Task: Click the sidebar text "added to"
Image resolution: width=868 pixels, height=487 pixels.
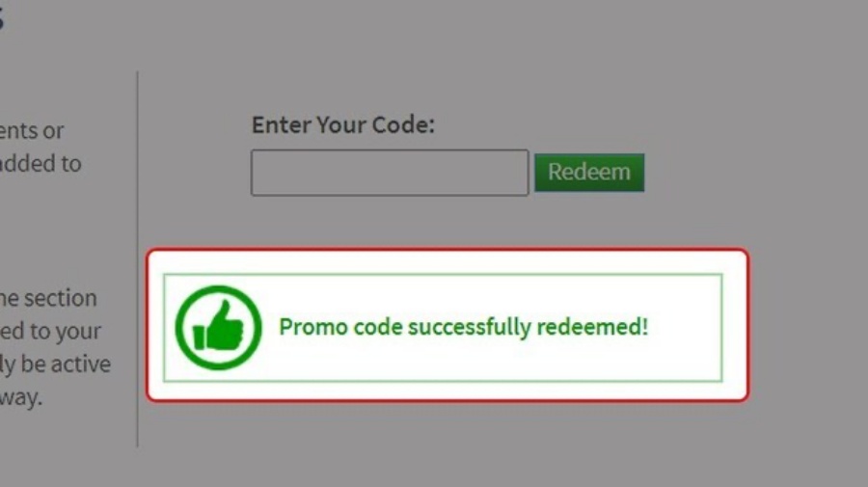Action: [x=41, y=164]
